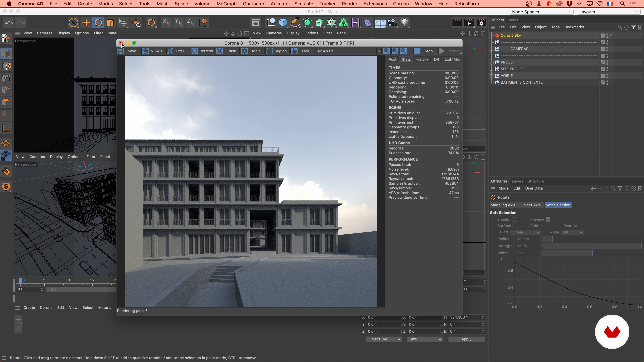Expand the SITE PROJET group
The width and height of the screenshot is (644, 362).
click(492, 69)
